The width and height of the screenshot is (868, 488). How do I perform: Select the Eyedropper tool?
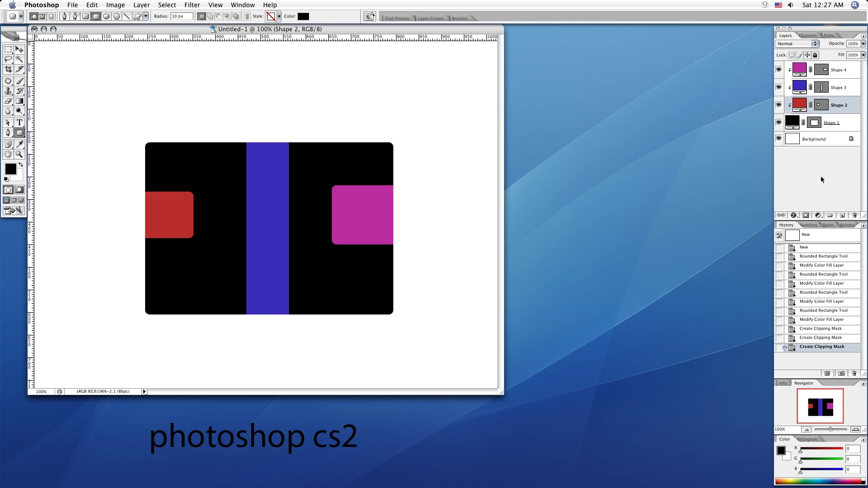(x=19, y=144)
